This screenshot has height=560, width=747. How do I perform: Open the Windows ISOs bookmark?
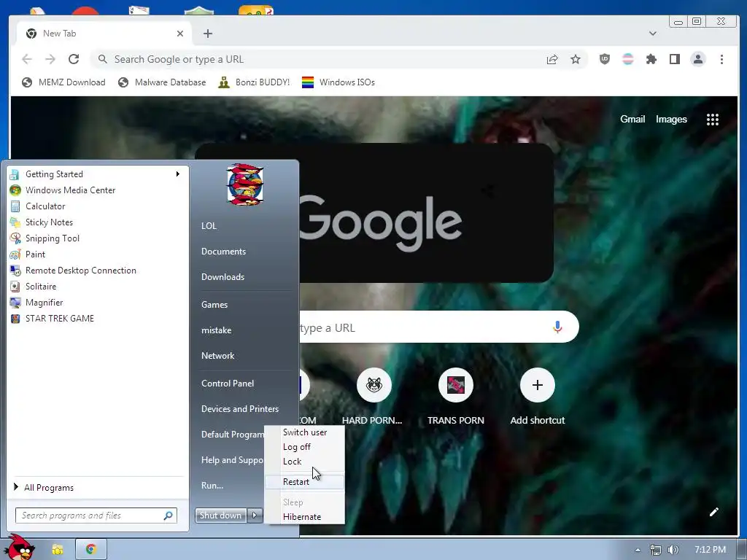[x=338, y=82]
